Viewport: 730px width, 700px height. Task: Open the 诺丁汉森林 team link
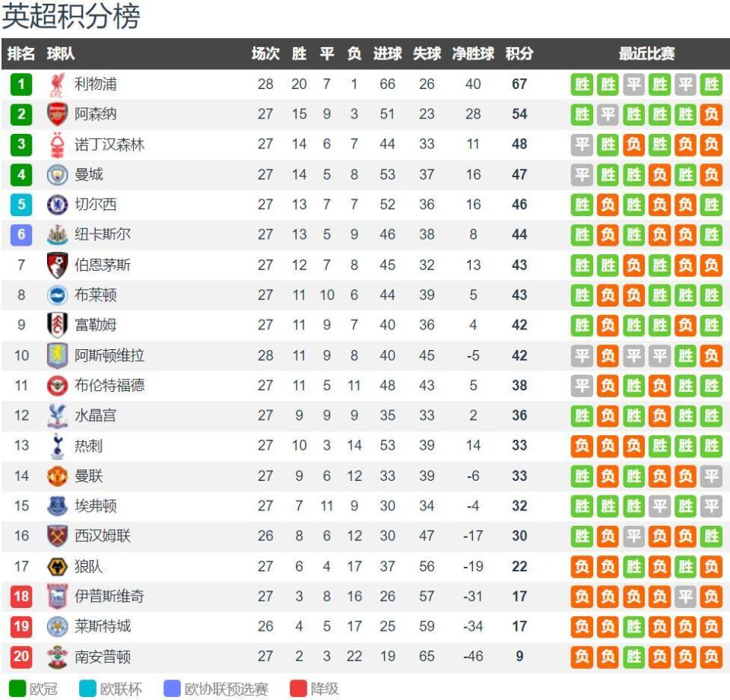pos(109,144)
